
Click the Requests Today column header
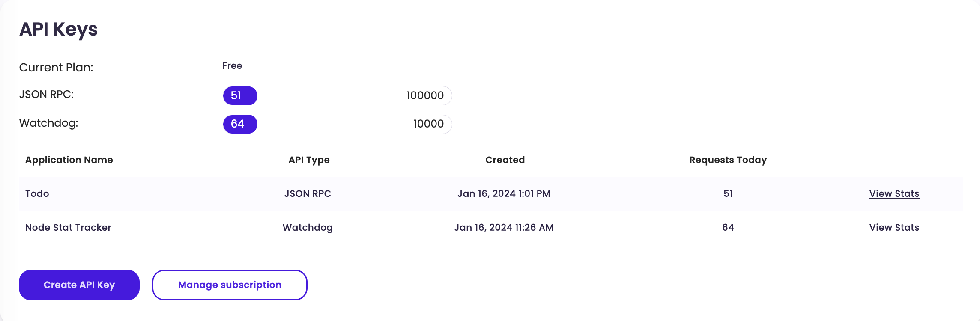click(728, 160)
